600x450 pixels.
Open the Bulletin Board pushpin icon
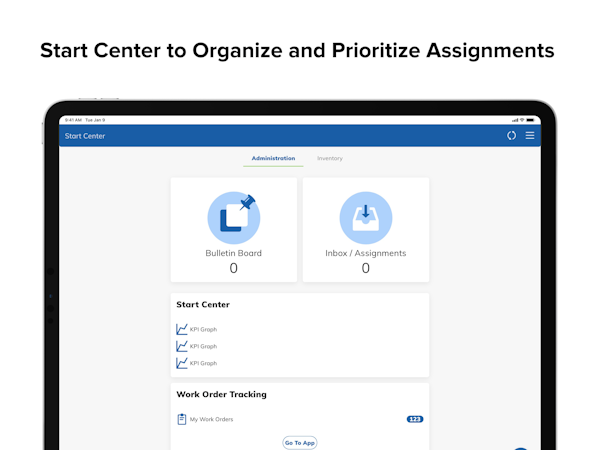coord(234,217)
